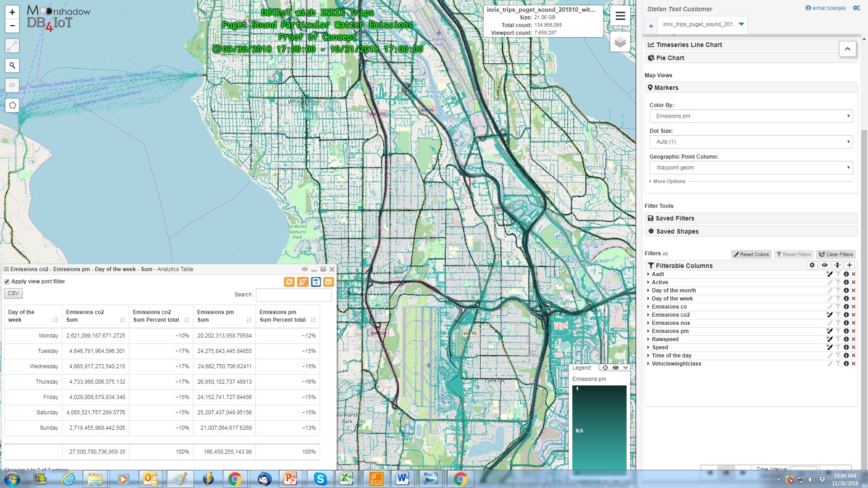Screen dimensions: 868x488
Task: Open the Saved Filters section
Action: click(x=751, y=218)
